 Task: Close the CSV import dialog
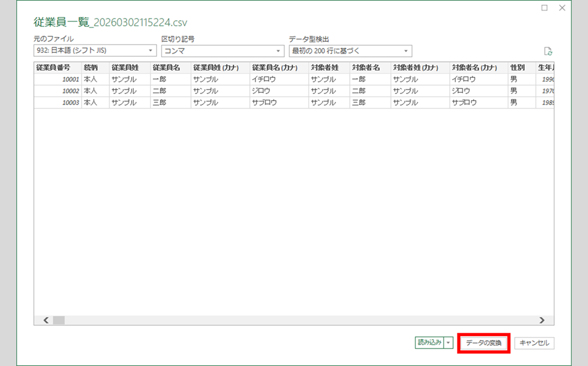[562, 8]
